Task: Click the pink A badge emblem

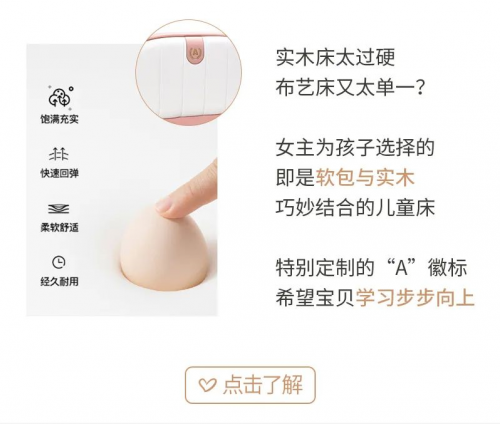Action: click(x=196, y=51)
